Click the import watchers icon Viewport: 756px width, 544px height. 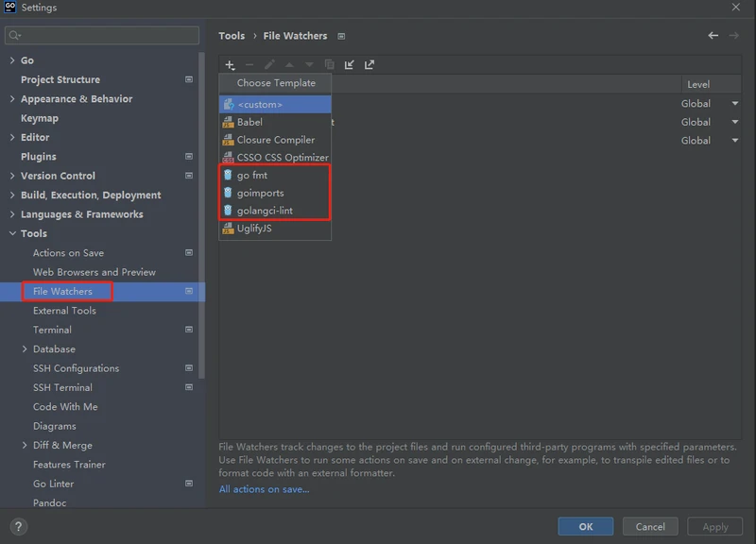pos(349,64)
